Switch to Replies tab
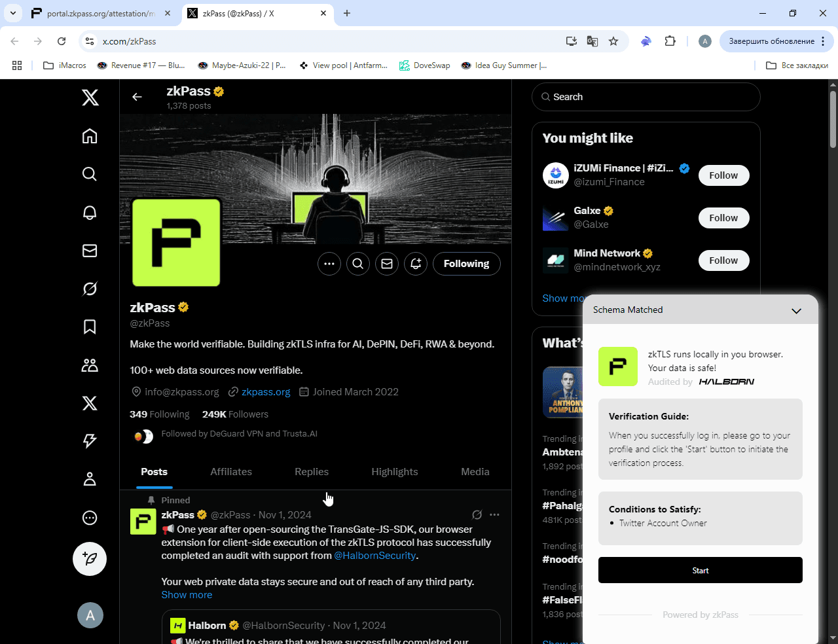Viewport: 838px width, 644px height. tap(312, 472)
